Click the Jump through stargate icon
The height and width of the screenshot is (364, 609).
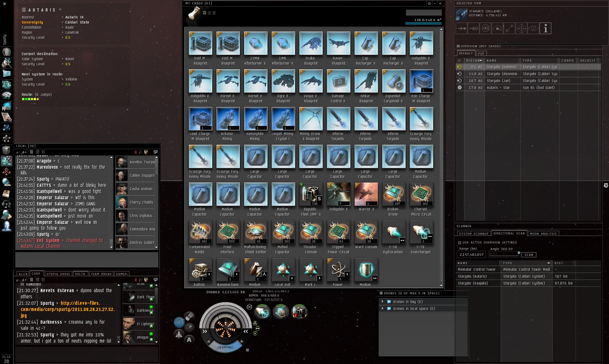(x=485, y=28)
